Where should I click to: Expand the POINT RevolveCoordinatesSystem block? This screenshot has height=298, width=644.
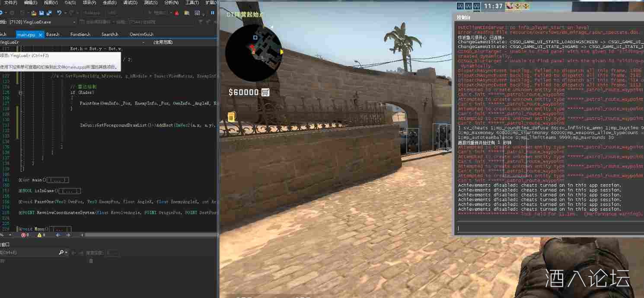pos(20,213)
